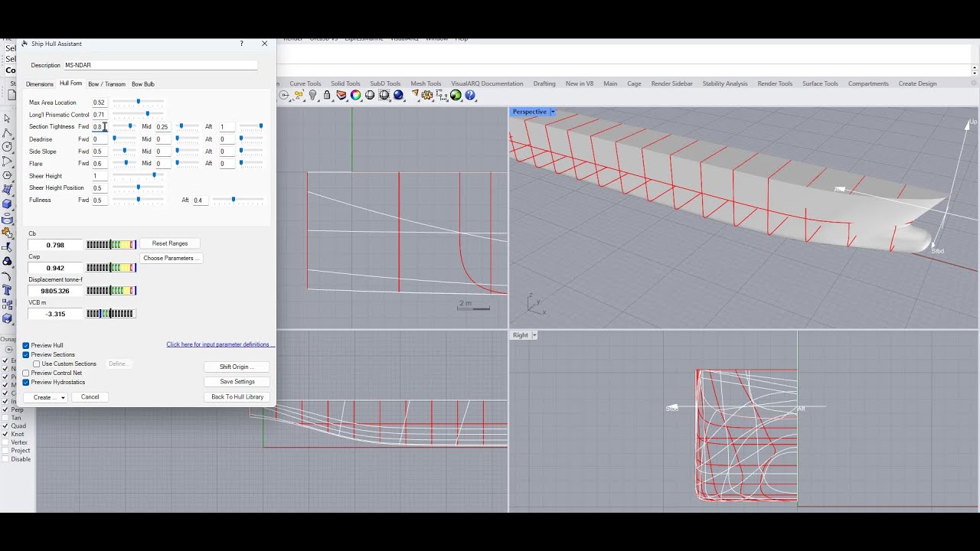Click the circle icon with center dot
Screen dimensions: 980x551
[x=284, y=96]
